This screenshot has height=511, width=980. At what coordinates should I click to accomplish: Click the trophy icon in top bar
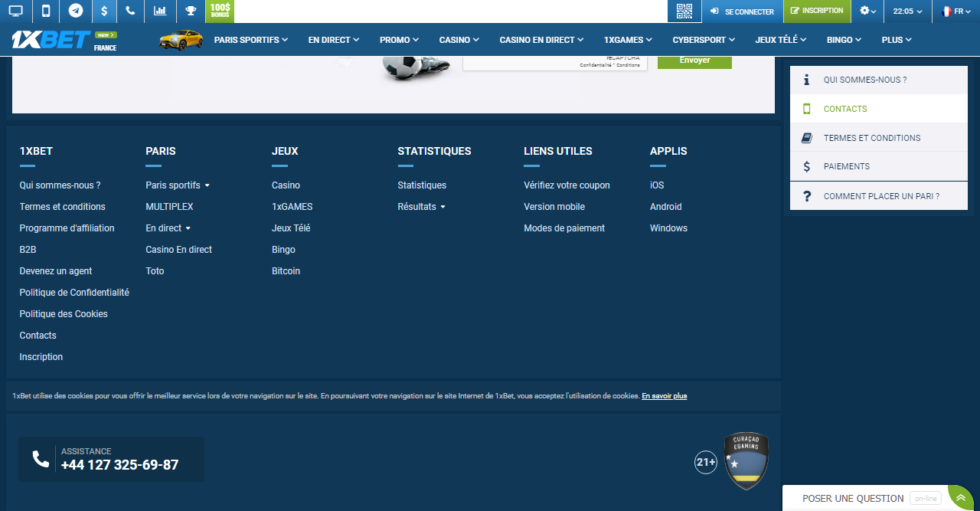coord(191,11)
